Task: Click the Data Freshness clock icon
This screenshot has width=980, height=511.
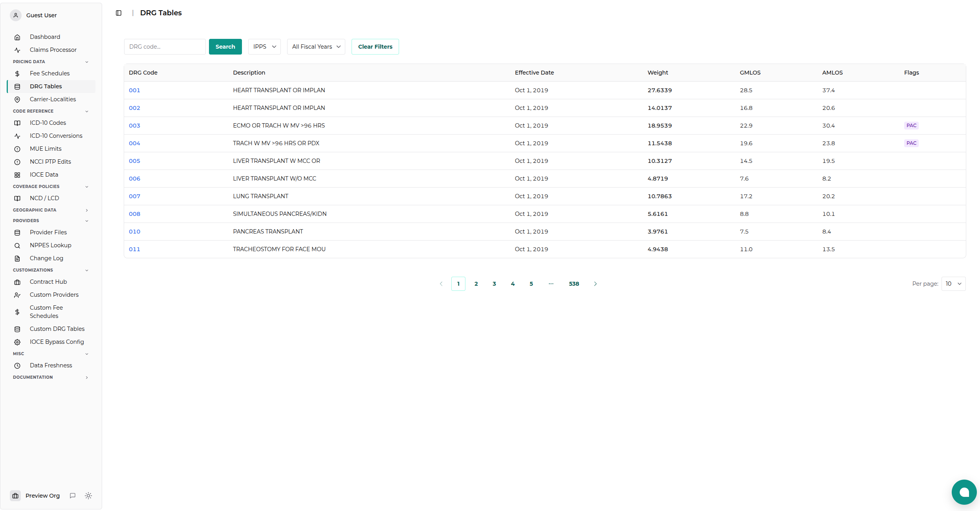Action: click(17, 366)
